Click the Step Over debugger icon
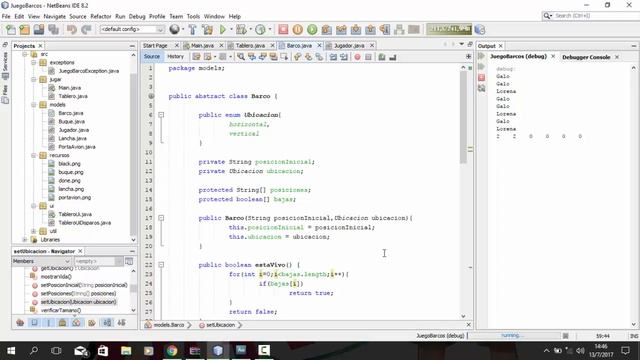The width and height of the screenshot is (640, 360). tap(327, 29)
